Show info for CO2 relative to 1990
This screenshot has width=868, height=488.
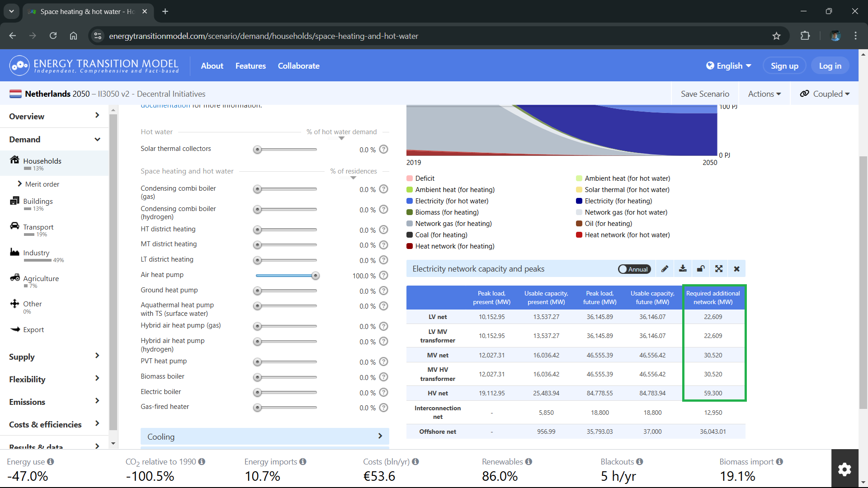(202, 461)
